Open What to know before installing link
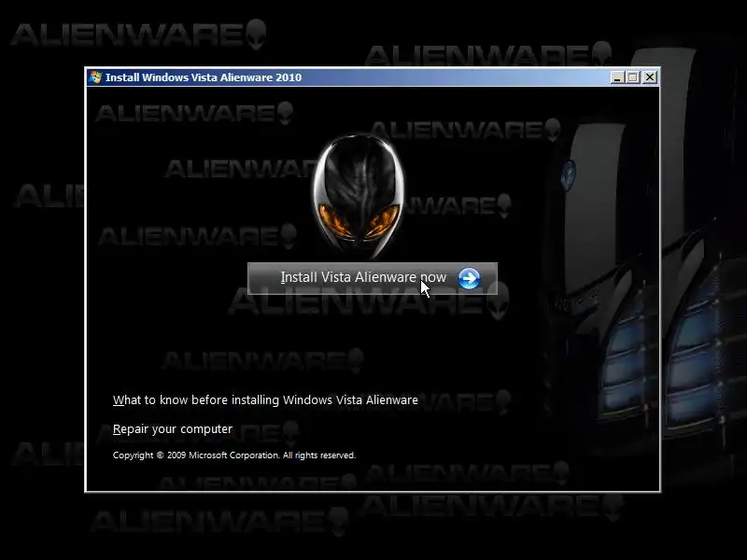747x560 pixels. click(265, 400)
